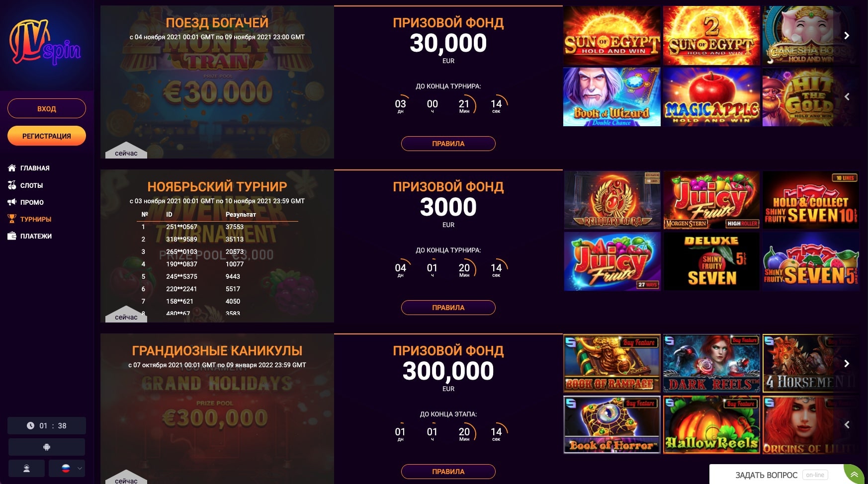Click the support agent icon in sidebar
Screen dimensions: 868x484
point(26,468)
